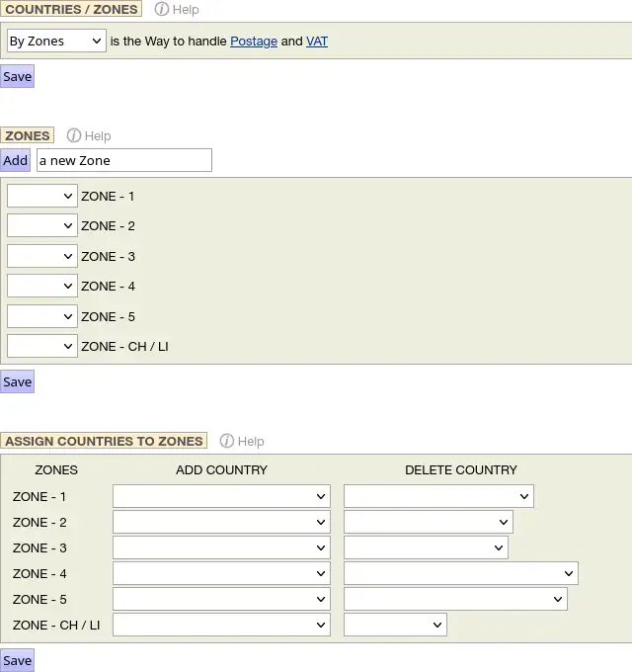Click Help icon for Assign Countries to Zones

coord(227,441)
